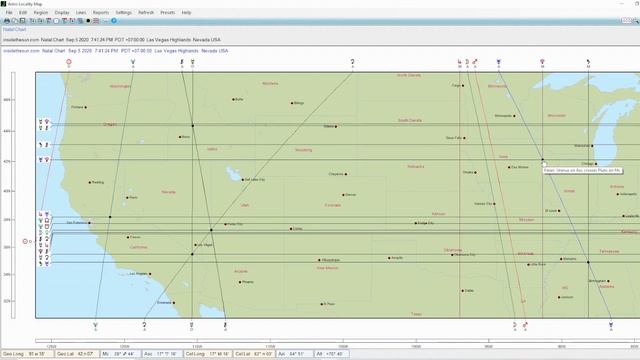Open the Presets menu
This screenshot has width=640, height=360.
[167, 13]
